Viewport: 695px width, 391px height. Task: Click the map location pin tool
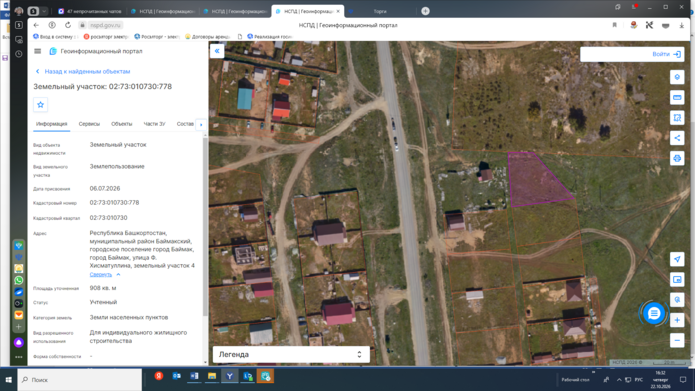pyautogui.click(x=677, y=77)
